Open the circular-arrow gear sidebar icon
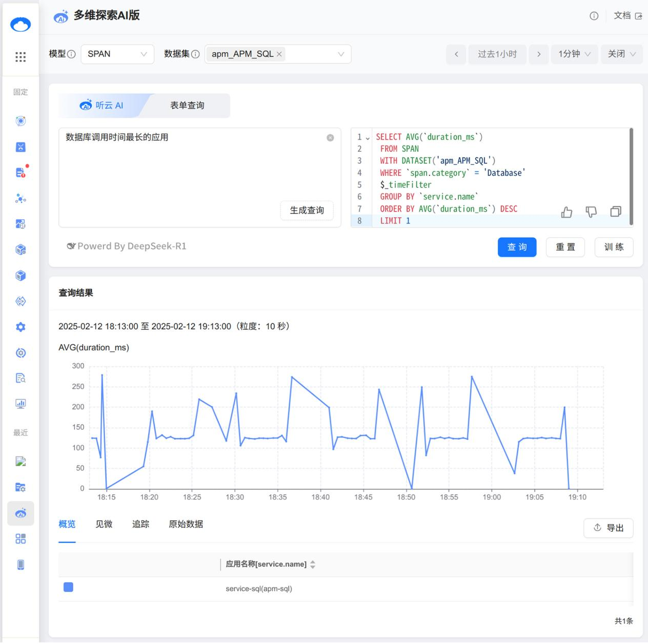 (x=21, y=352)
